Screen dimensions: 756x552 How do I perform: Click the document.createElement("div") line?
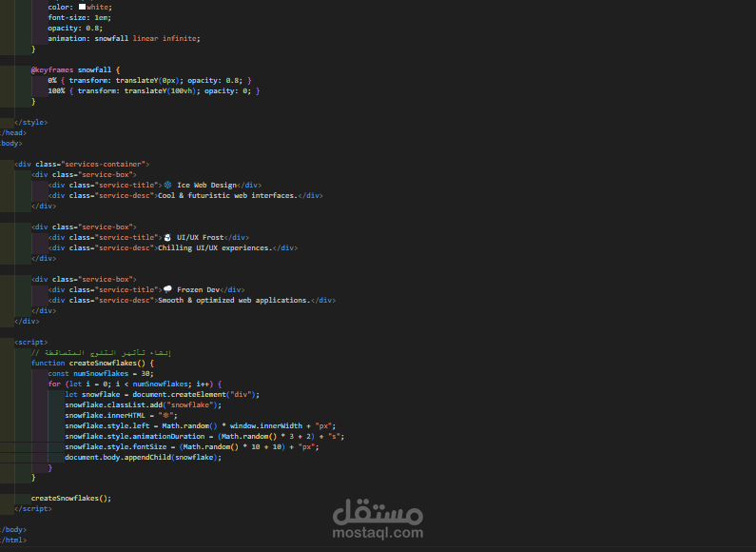(163, 395)
